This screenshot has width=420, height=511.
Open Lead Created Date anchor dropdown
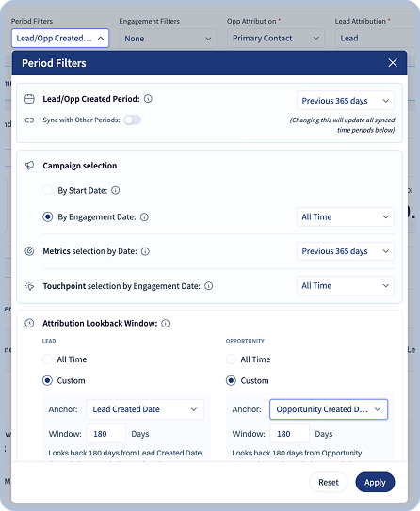pos(145,409)
